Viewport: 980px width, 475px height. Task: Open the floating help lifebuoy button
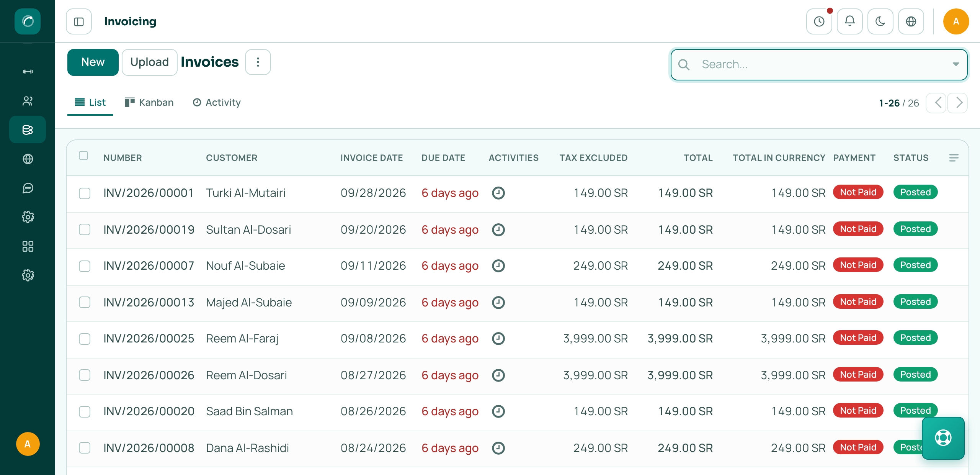pyautogui.click(x=943, y=438)
